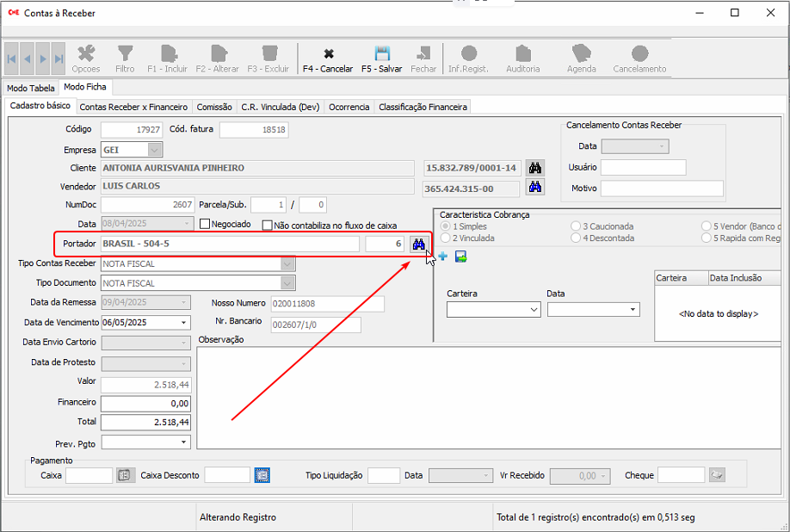Open the Classificação Financeira tab

[423, 107]
